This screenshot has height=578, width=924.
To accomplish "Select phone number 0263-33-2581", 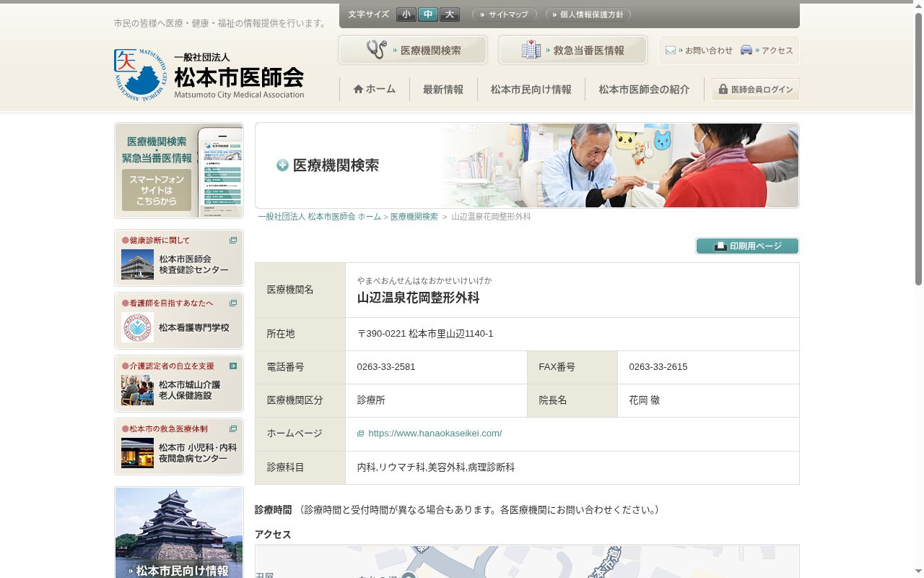I will click(x=386, y=367).
